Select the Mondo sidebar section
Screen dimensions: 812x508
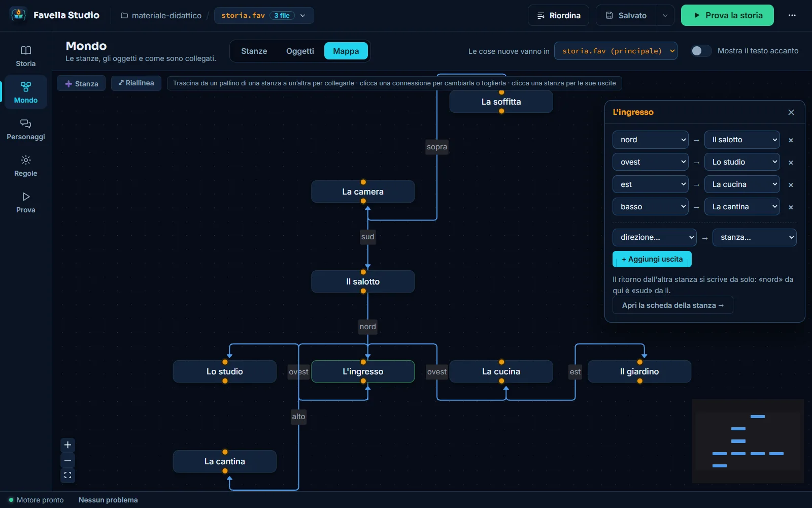coord(26,92)
